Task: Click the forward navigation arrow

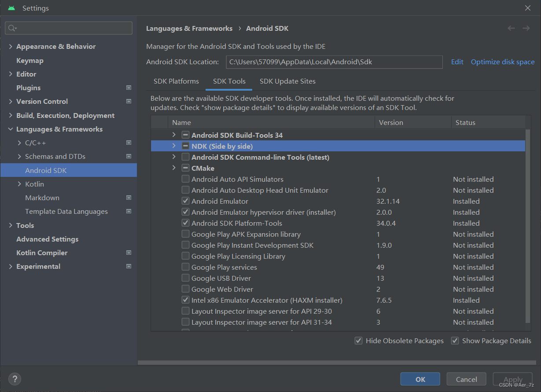Action: tap(526, 28)
